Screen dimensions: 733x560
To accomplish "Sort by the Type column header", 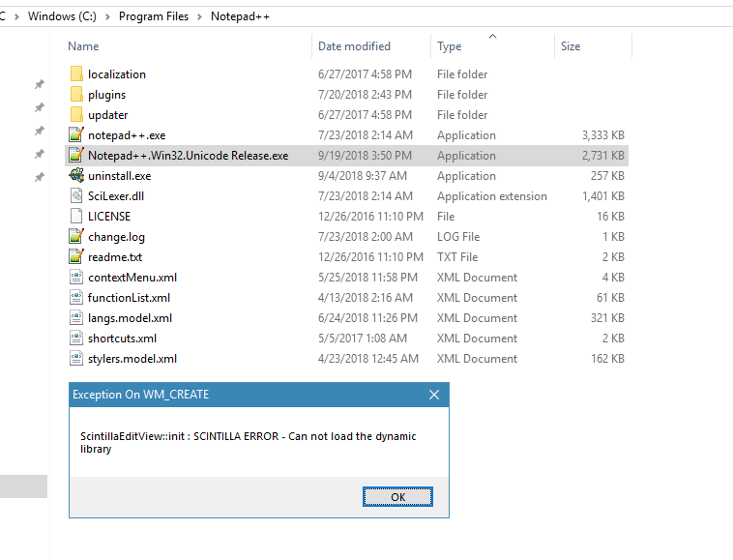I will pyautogui.click(x=450, y=46).
